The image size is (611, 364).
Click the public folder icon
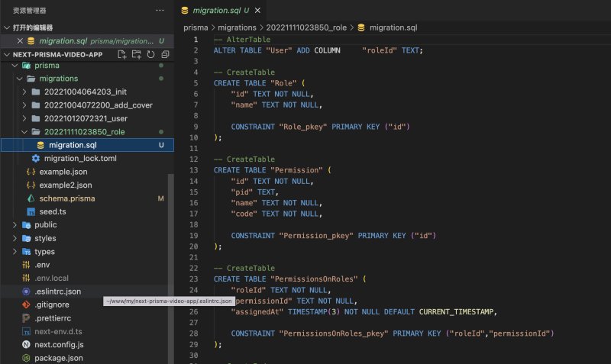tap(26, 225)
